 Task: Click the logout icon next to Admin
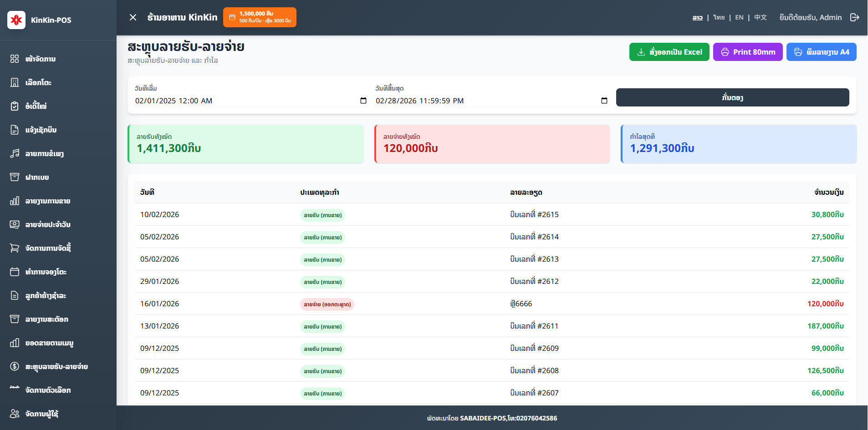[x=854, y=17]
